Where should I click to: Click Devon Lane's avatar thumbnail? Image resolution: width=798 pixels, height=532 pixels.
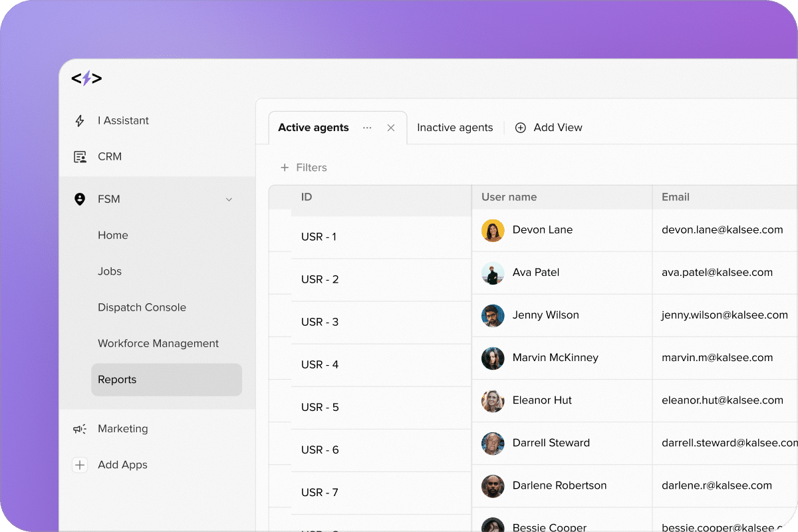[493, 230]
